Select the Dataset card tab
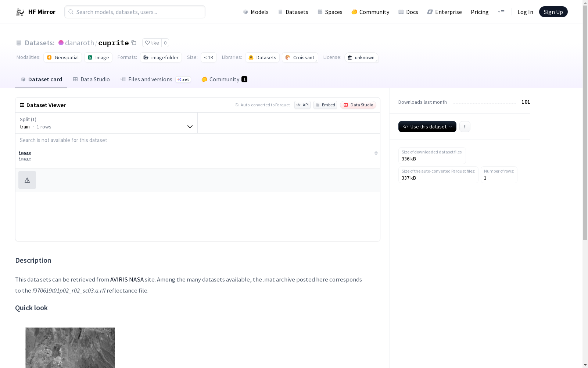Image resolution: width=588 pixels, height=368 pixels. [x=41, y=79]
